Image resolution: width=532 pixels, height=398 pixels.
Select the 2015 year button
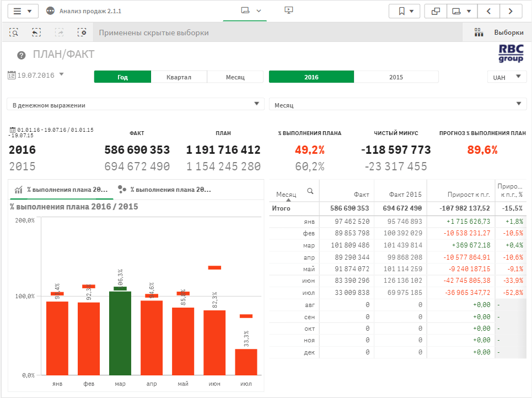[x=396, y=77]
